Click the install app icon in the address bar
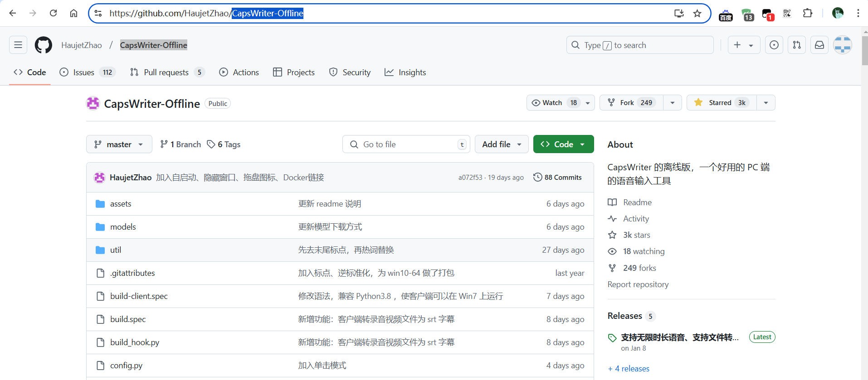This screenshot has width=868, height=380. coord(679,13)
